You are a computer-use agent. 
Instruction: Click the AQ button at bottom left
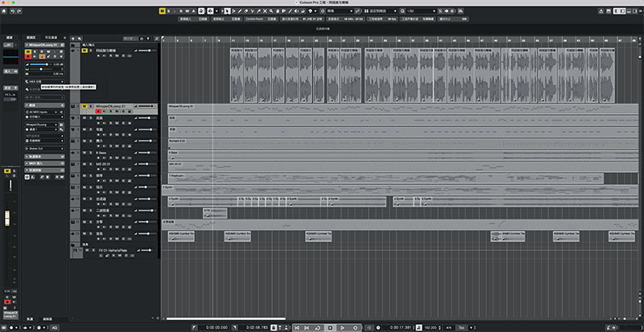tap(54, 327)
